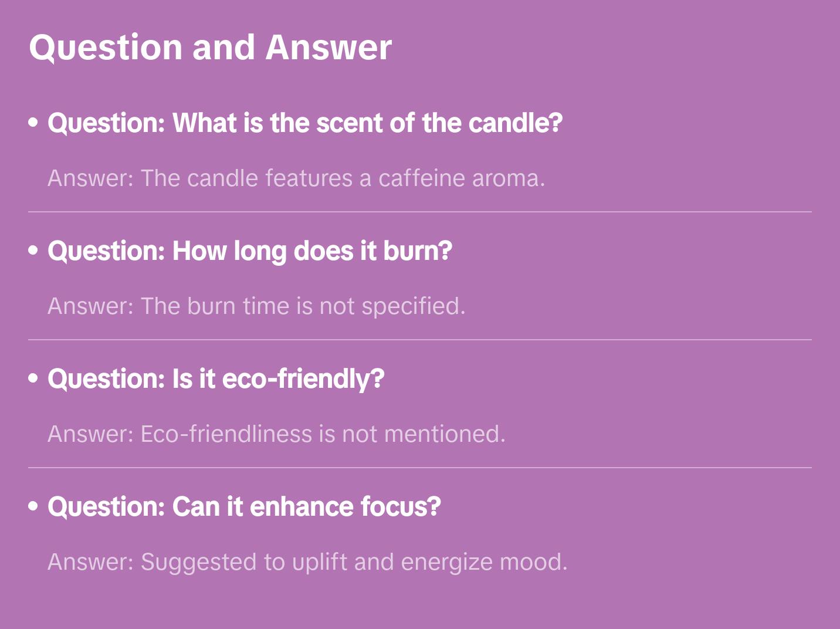Click the bullet beside the enhance focus question
The image size is (840, 629).
coord(33,507)
